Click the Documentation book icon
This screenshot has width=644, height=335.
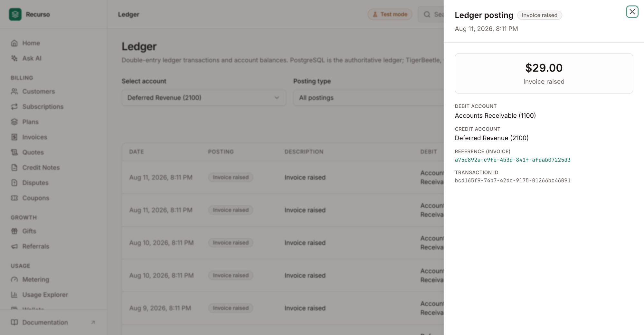[14, 322]
